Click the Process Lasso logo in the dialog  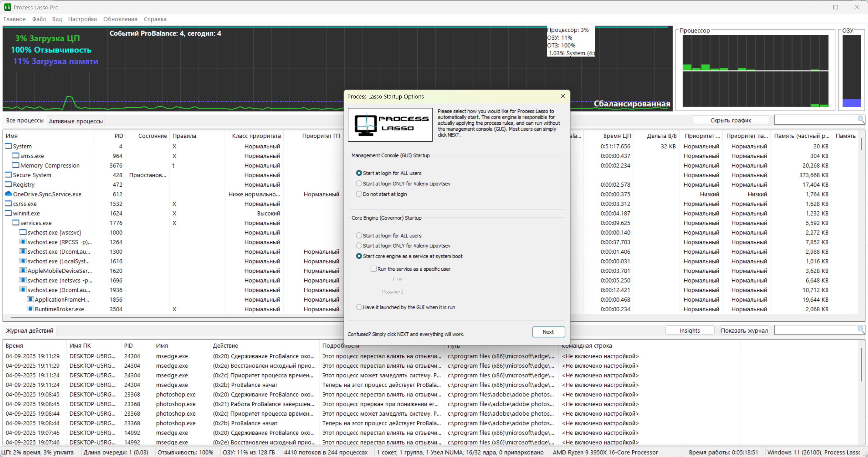tap(390, 124)
